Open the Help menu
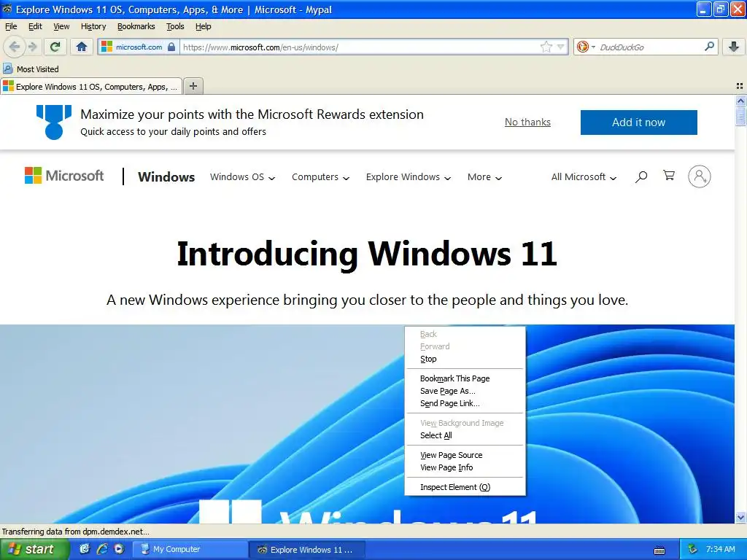Image resolution: width=747 pixels, height=560 pixels. 204,26
